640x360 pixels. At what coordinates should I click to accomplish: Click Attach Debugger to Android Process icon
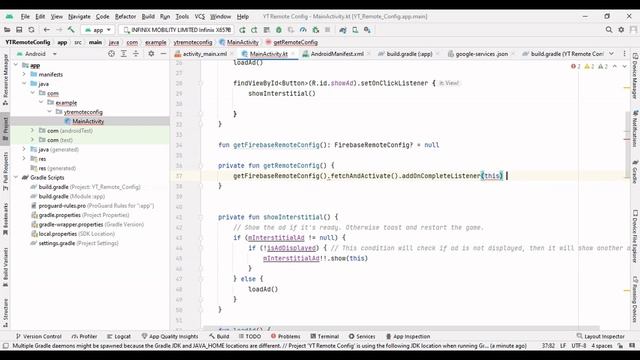pos(316,30)
